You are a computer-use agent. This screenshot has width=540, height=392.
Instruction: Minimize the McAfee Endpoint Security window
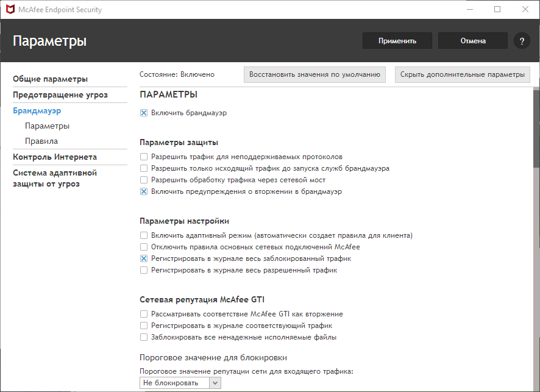coord(470,9)
